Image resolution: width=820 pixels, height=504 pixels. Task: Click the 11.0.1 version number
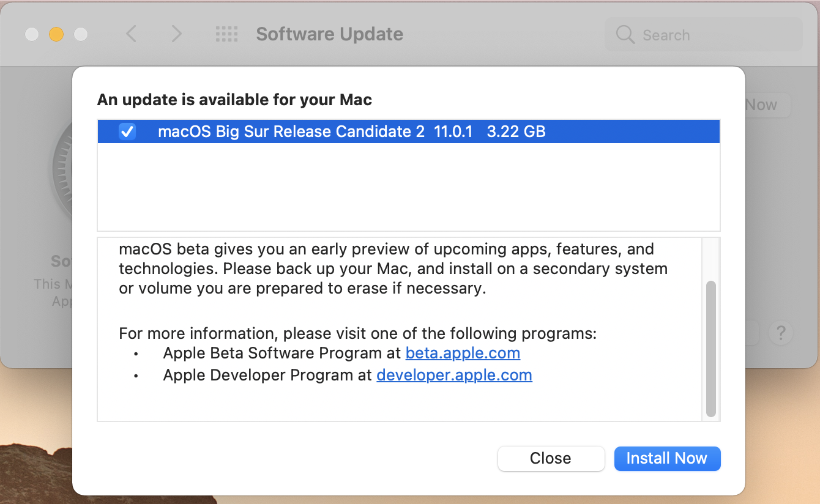point(453,132)
